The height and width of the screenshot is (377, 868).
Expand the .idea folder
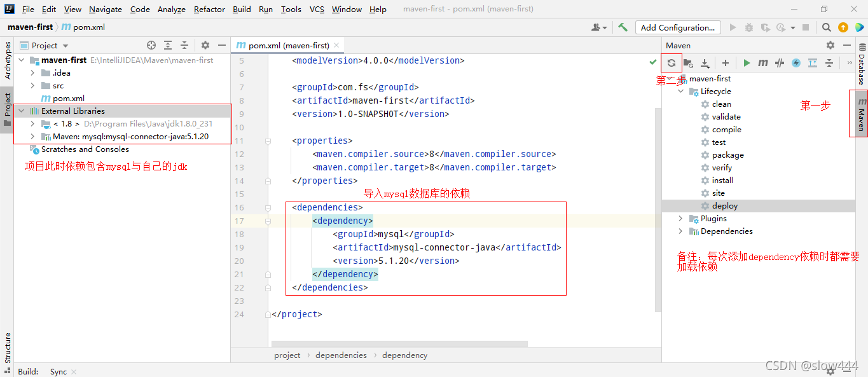32,72
